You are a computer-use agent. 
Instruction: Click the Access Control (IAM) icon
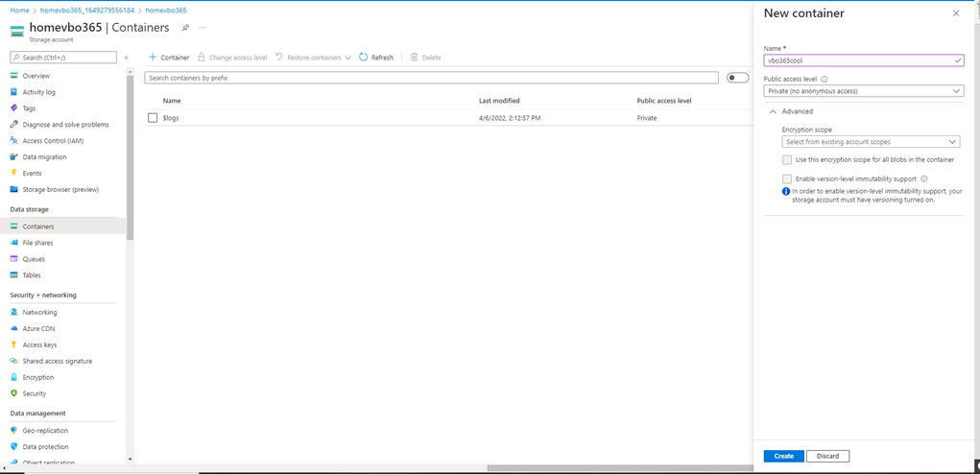coord(13,140)
